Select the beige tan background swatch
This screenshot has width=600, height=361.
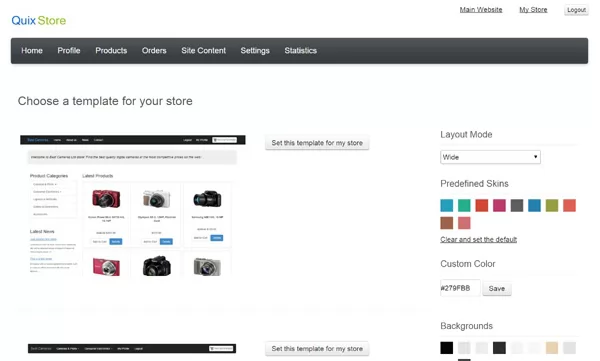click(x=552, y=348)
